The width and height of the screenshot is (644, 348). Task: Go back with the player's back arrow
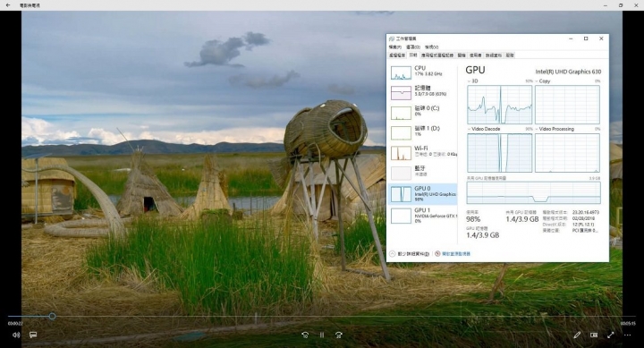(8, 5)
